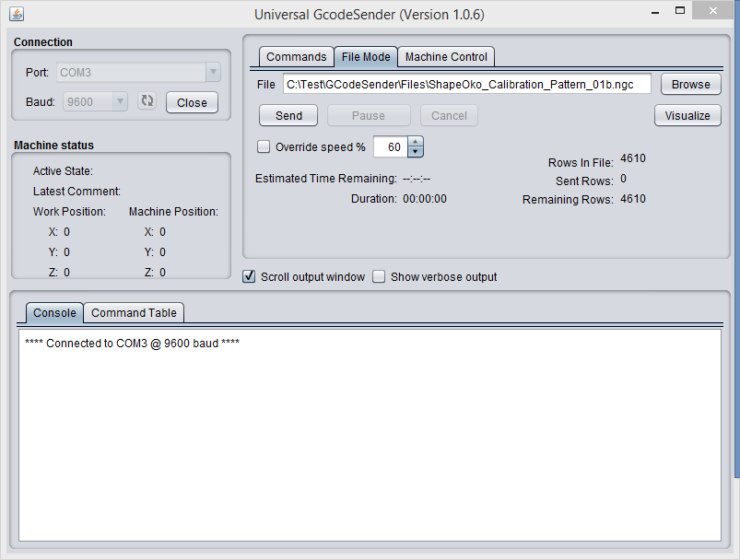Close the COM3 connection

(x=192, y=102)
